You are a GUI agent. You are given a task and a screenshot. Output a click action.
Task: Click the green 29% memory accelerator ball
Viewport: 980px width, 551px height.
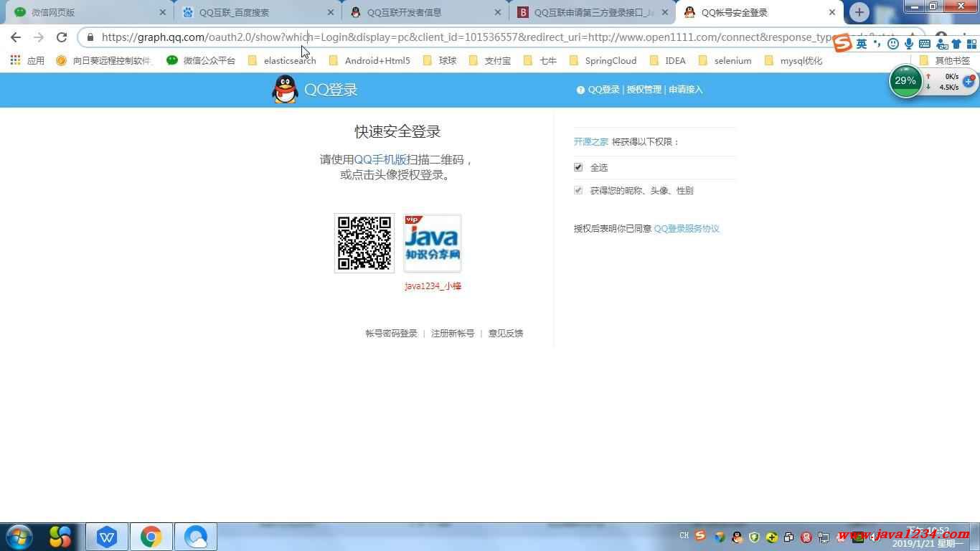click(x=905, y=81)
